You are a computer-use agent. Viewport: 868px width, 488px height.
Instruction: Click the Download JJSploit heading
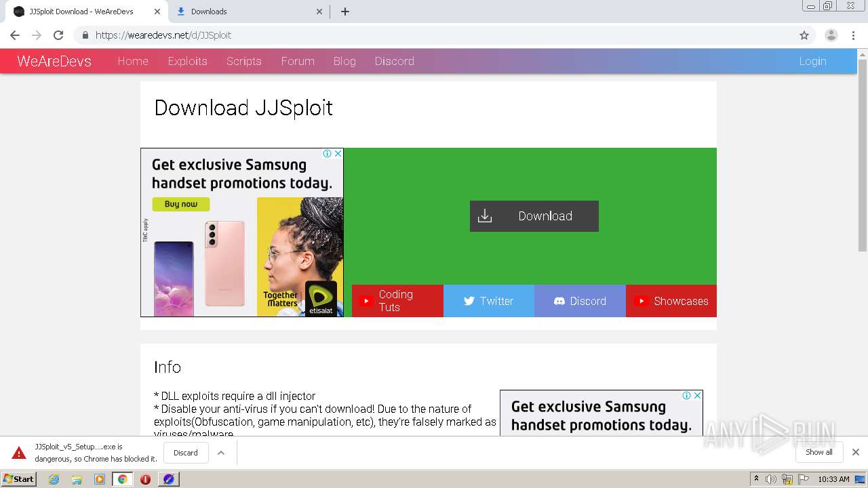coord(243,108)
